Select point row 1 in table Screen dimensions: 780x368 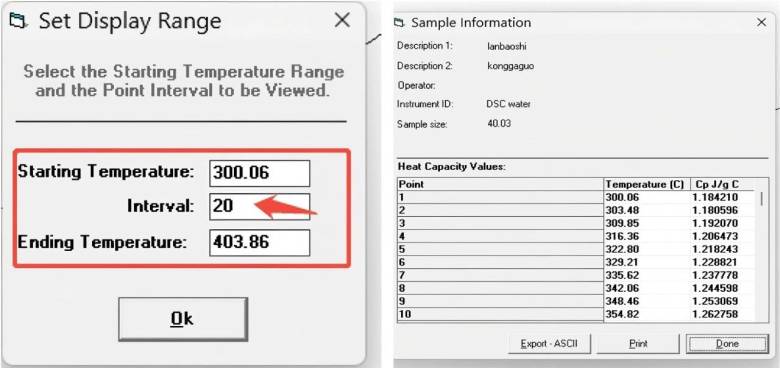(500, 197)
